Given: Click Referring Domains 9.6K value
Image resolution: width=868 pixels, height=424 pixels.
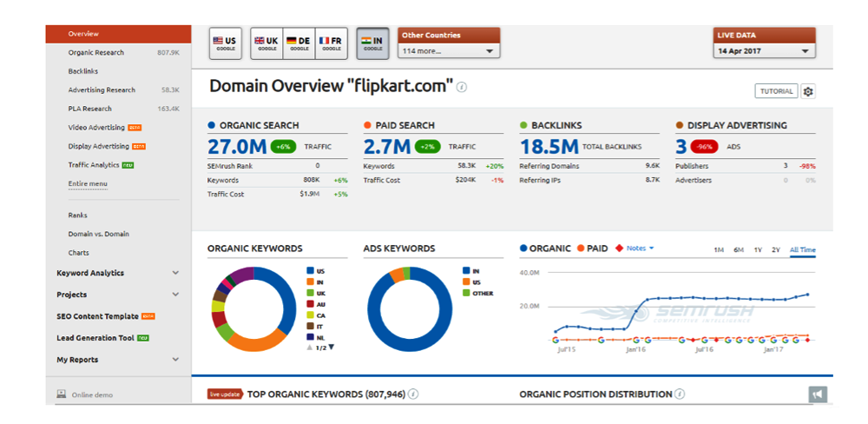Looking at the screenshot, I should pyautogui.click(x=653, y=166).
